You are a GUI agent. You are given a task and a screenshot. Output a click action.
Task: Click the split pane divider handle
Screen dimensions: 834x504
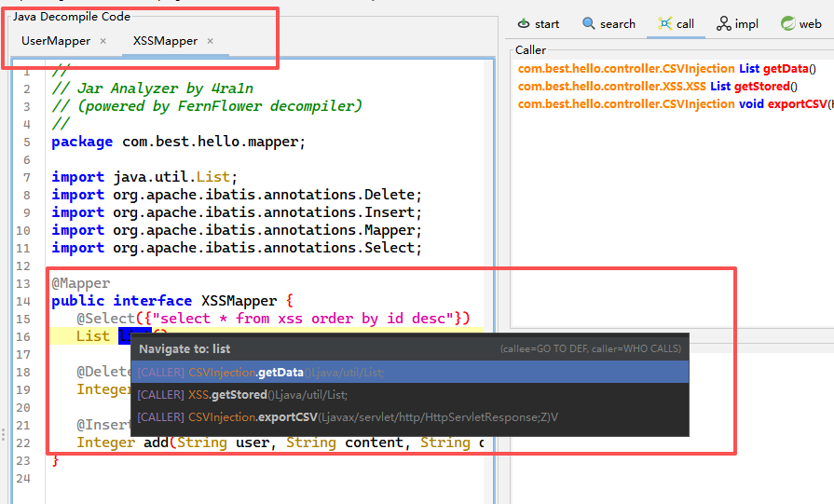click(x=4, y=435)
